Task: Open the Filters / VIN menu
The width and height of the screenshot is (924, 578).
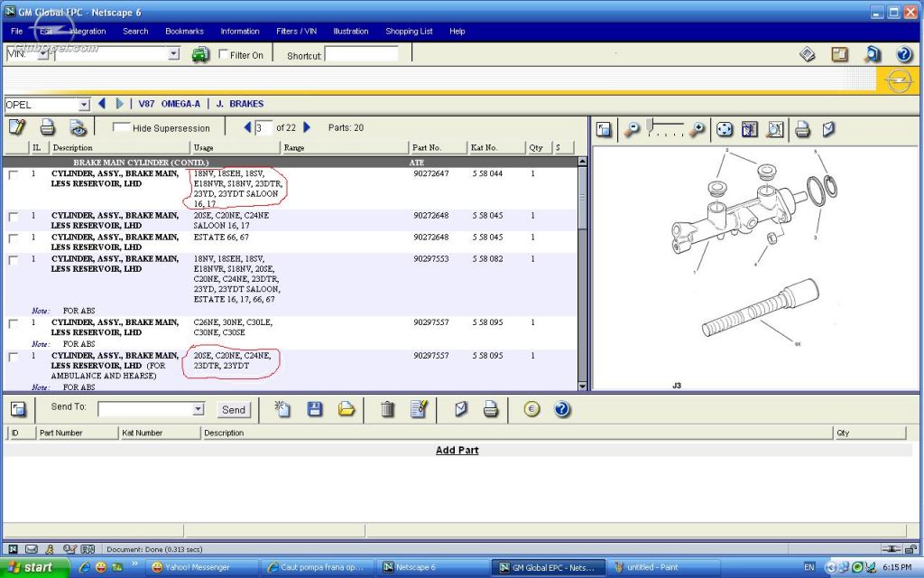Action: click(296, 32)
